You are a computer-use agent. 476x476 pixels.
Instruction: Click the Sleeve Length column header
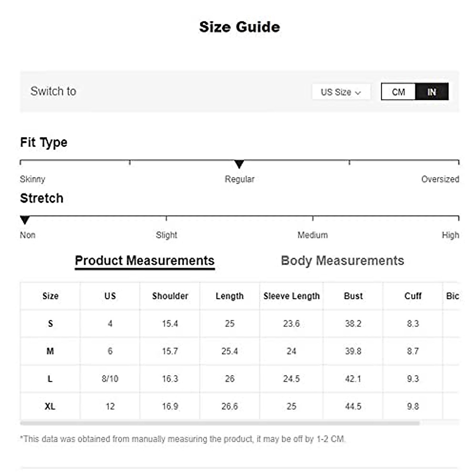tap(291, 296)
